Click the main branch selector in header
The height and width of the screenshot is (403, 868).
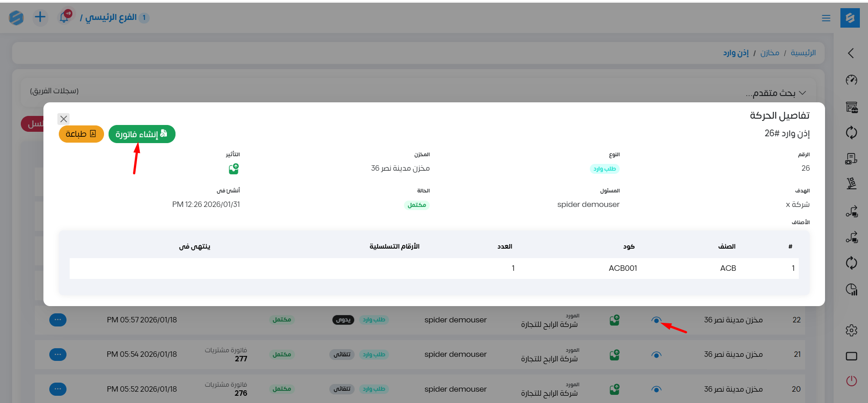click(111, 18)
